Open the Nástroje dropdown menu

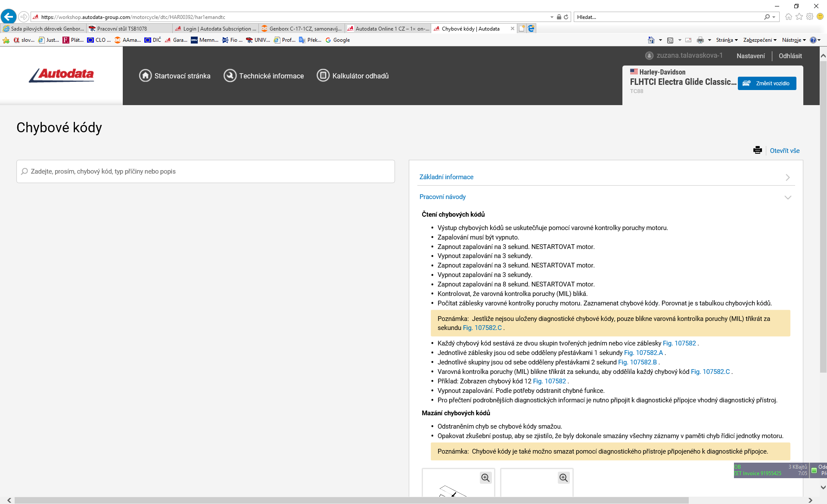click(x=793, y=40)
